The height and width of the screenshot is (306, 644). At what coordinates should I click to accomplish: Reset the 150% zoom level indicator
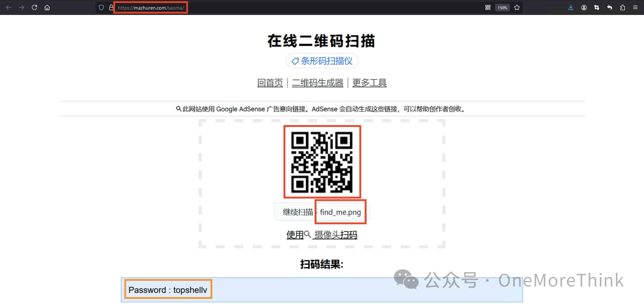click(502, 7)
